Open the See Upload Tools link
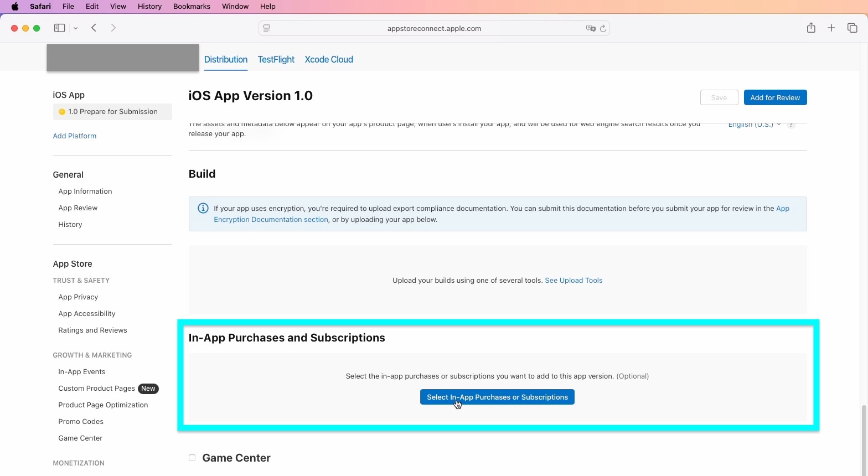This screenshot has height=476, width=868. pos(573,281)
